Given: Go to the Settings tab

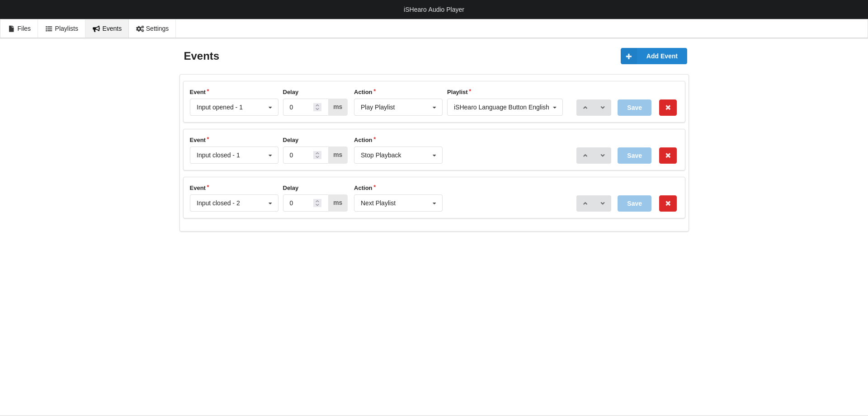Looking at the screenshot, I should coord(152,28).
